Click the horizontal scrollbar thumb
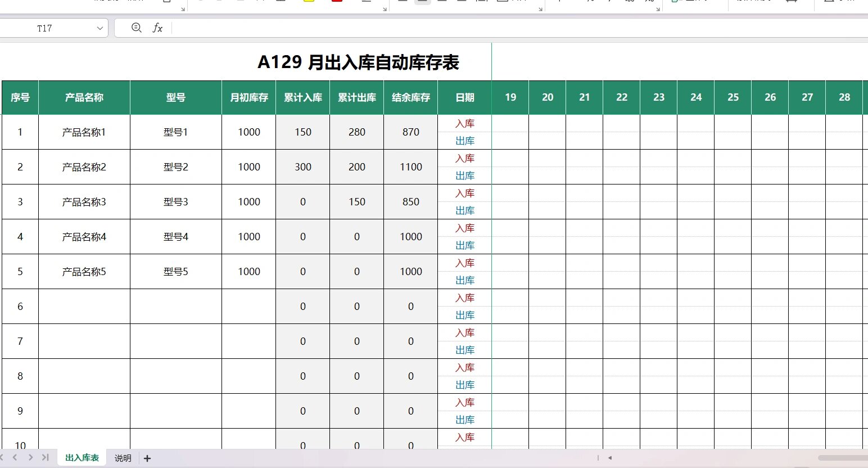 pos(843,458)
